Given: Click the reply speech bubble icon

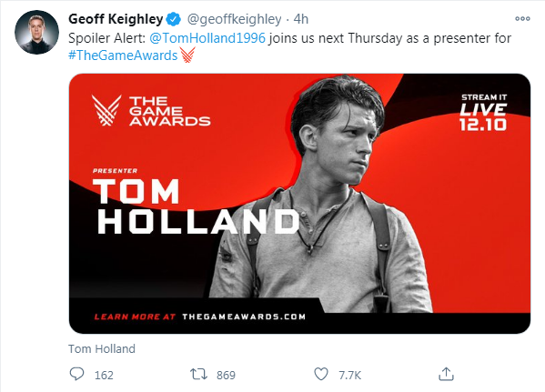Looking at the screenshot, I should point(76,375).
